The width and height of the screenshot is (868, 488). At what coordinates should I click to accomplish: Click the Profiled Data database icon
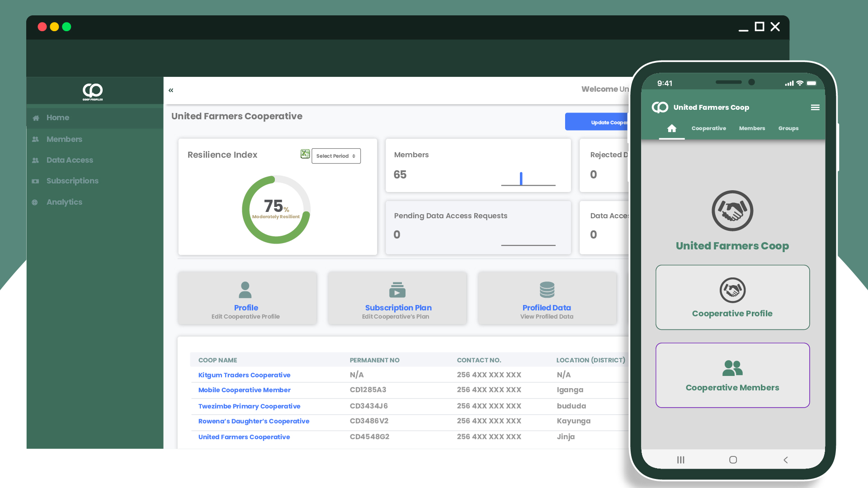(547, 290)
